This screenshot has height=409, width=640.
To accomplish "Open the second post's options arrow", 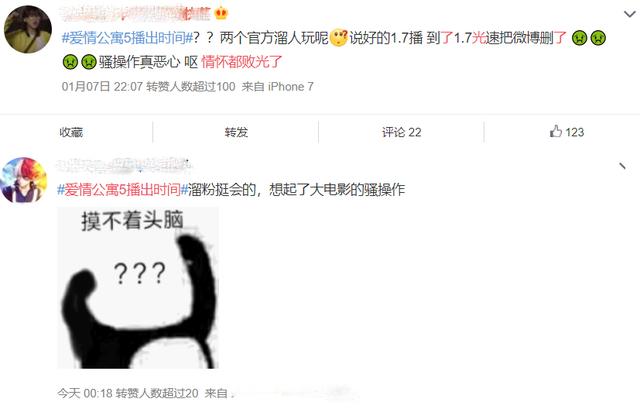I will [622, 166].
